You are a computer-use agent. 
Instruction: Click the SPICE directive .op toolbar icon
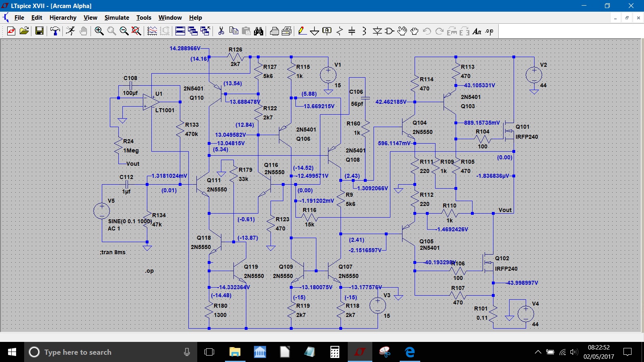pos(489,31)
